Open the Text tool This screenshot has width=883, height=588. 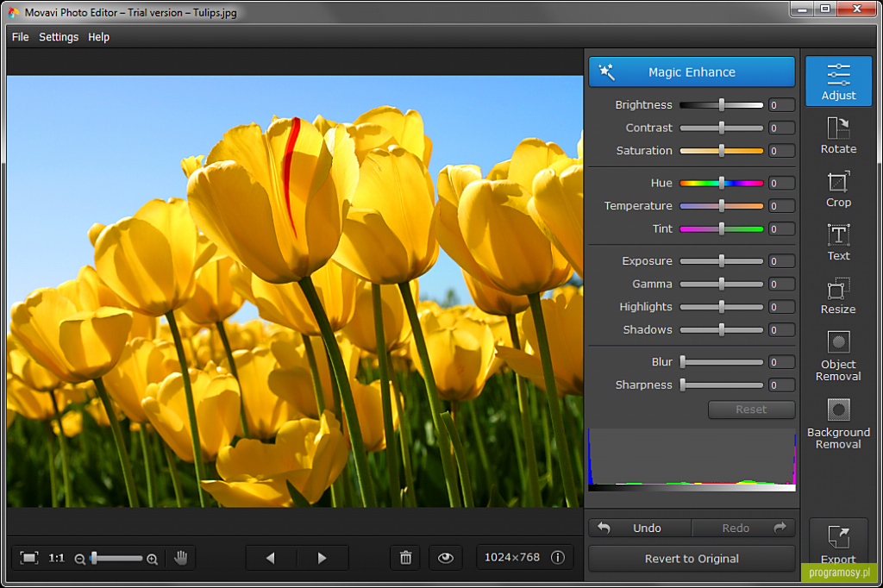(838, 242)
